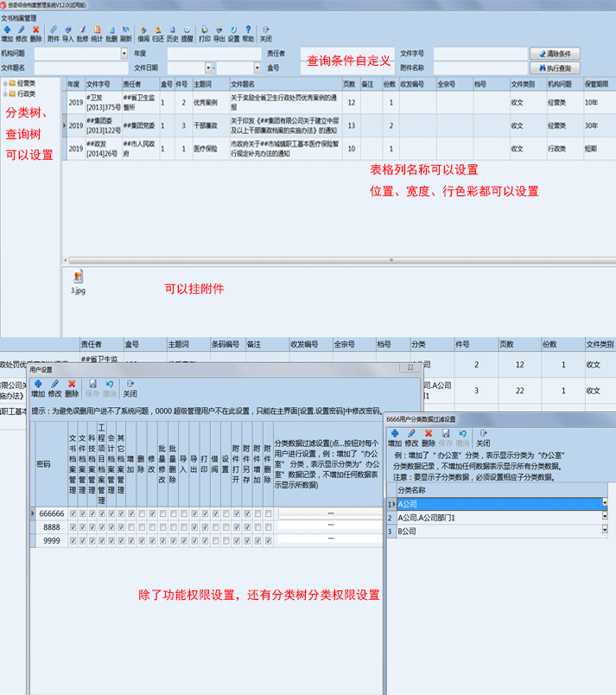Image resolution: width=616 pixels, height=695 pixels.
Task: Open the 历史 history tool
Action: click(173, 29)
